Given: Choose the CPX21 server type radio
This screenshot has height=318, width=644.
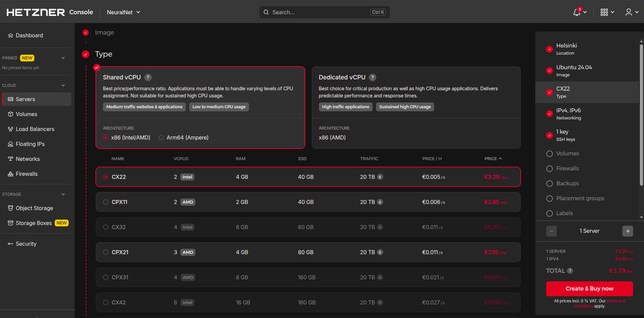Looking at the screenshot, I should (x=106, y=252).
